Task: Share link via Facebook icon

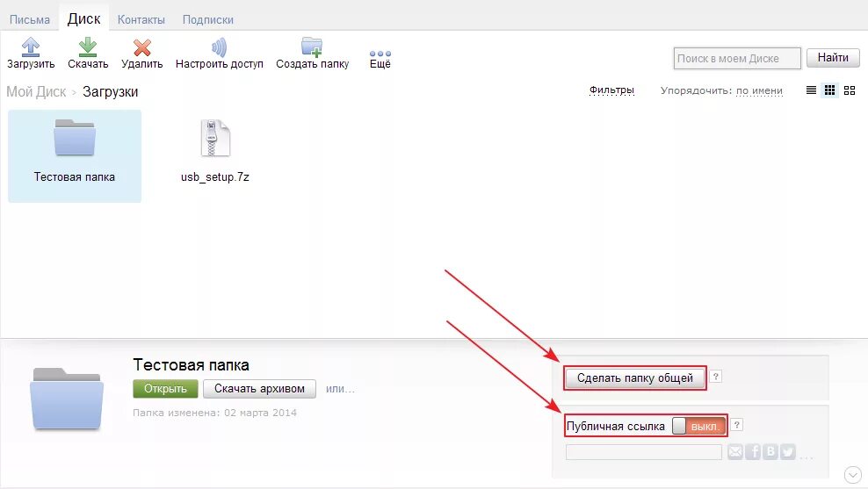Action: point(753,452)
